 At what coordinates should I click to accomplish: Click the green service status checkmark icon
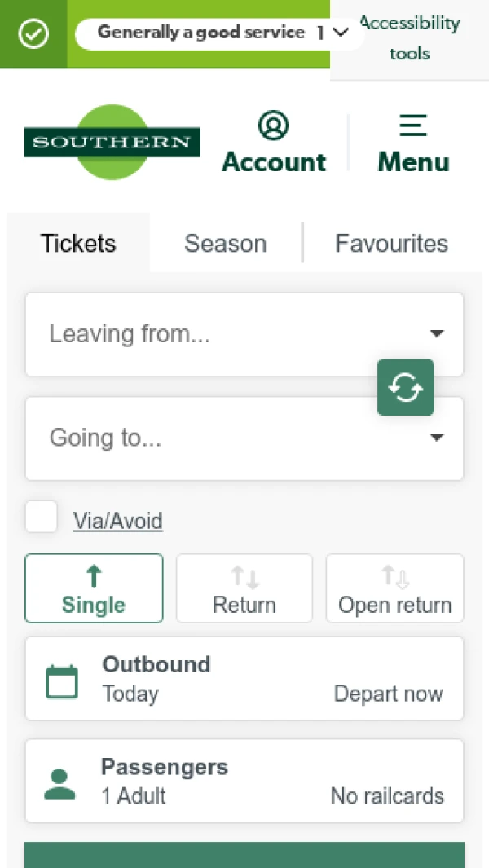point(33,33)
